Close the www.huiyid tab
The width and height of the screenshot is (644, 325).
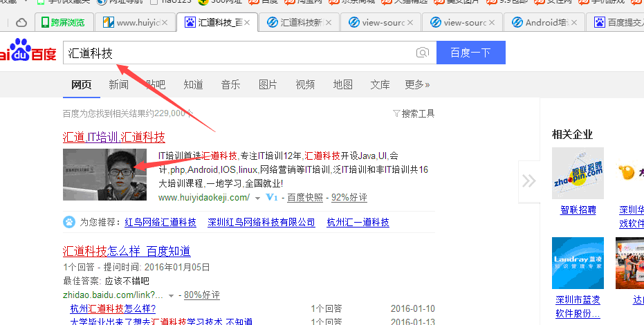click(165, 23)
